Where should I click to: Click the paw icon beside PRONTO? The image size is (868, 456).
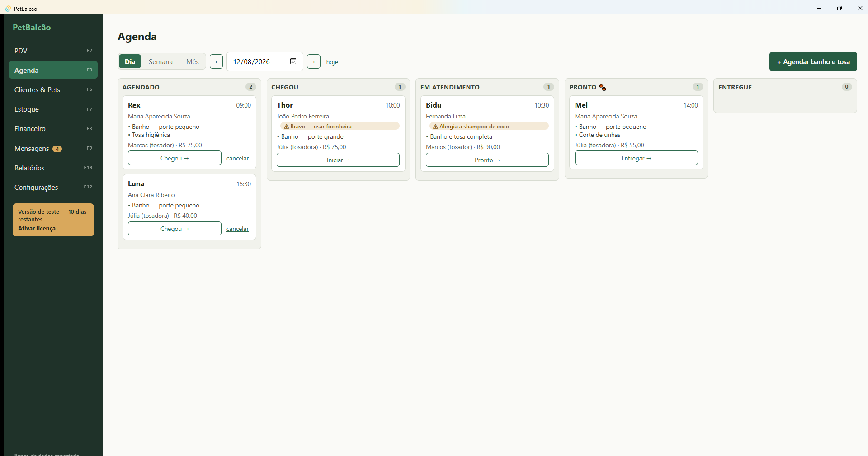(x=603, y=87)
